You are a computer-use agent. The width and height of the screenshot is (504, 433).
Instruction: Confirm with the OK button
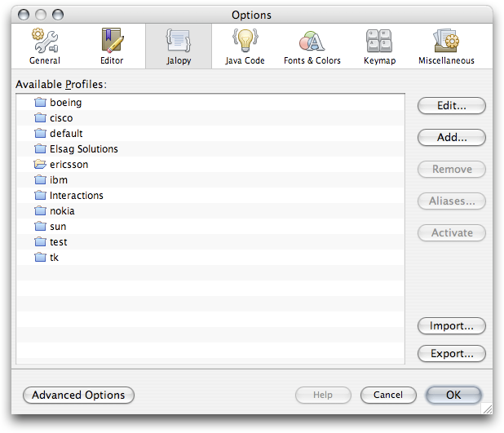453,395
